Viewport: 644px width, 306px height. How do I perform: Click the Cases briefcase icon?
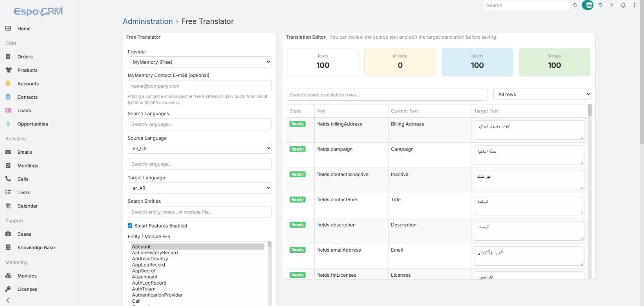click(8, 234)
